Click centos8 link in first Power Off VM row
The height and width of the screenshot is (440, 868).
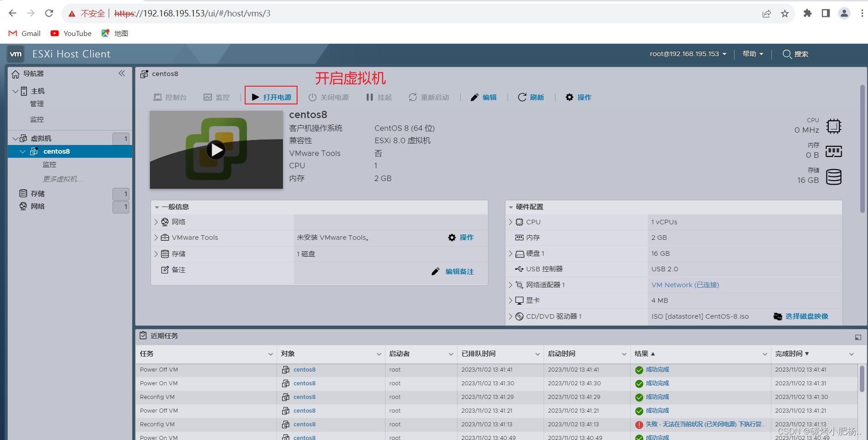tap(304, 370)
